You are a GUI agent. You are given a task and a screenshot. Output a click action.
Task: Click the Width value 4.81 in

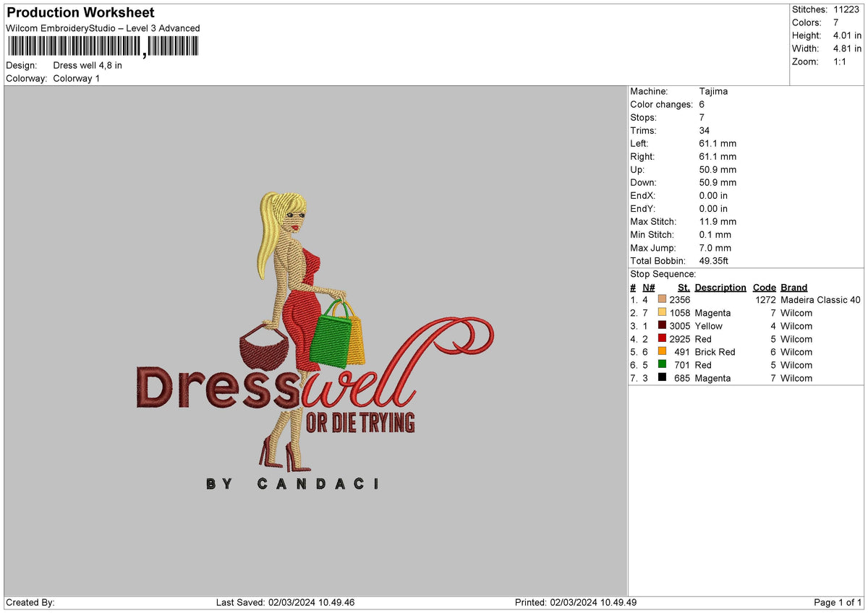pyautogui.click(x=847, y=48)
